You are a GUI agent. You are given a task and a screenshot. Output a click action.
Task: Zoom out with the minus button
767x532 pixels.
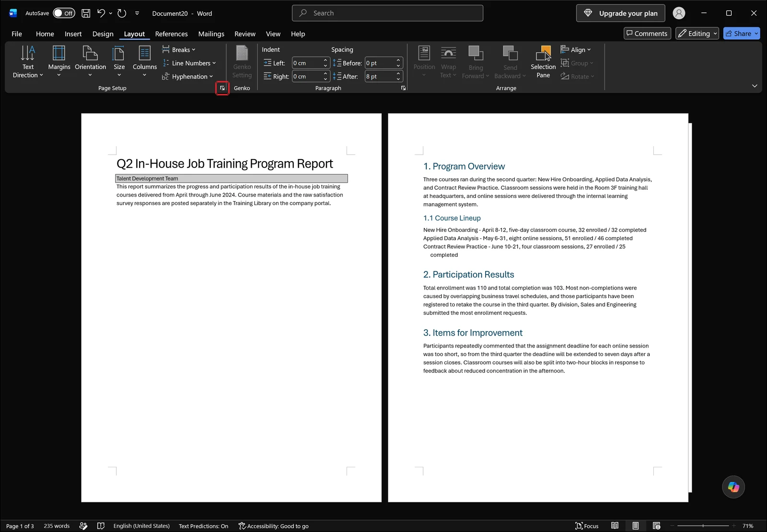click(672, 526)
